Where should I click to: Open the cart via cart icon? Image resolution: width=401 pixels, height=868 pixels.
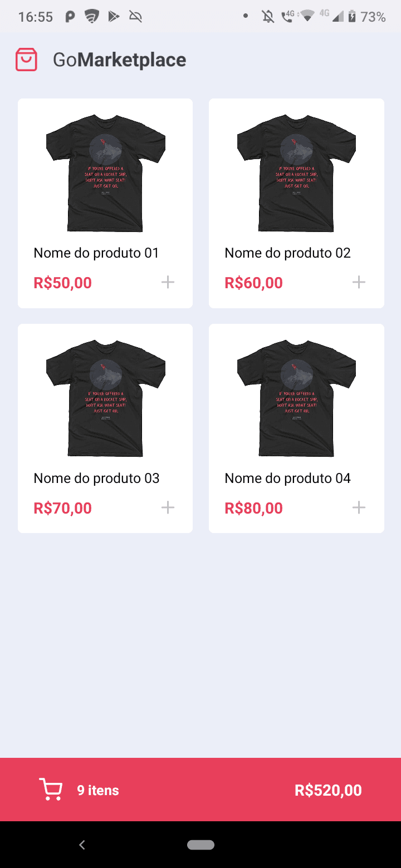[x=51, y=790]
